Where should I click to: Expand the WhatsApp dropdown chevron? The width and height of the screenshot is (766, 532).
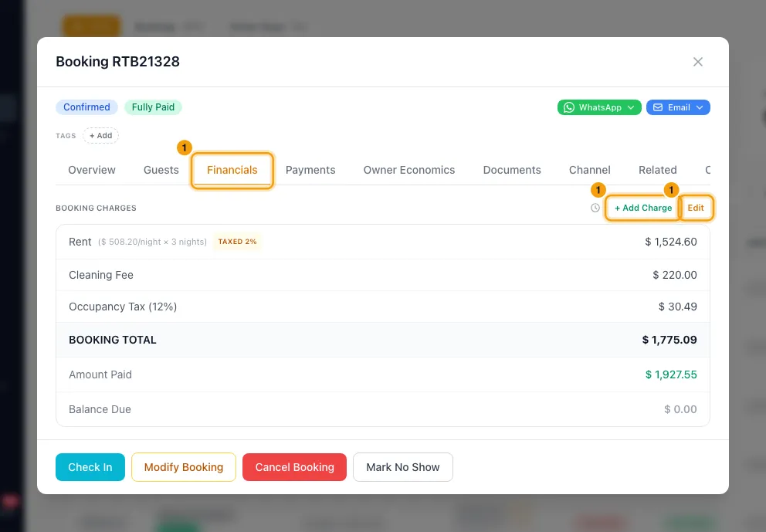click(631, 107)
